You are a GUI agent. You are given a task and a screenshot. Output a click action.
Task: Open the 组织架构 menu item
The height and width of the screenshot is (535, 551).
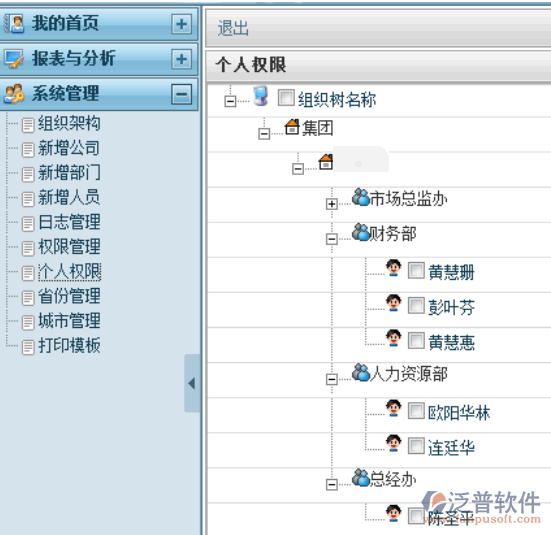tap(69, 123)
